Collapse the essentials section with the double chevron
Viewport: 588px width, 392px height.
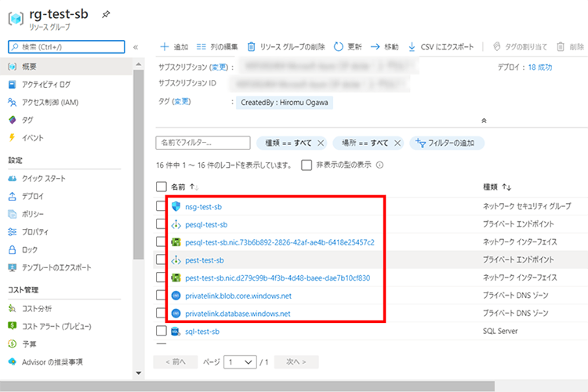[x=484, y=121]
